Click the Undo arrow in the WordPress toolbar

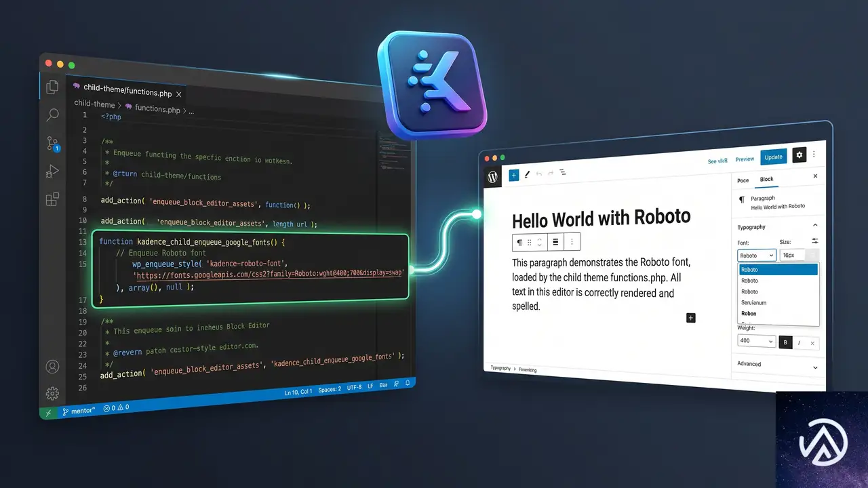539,174
